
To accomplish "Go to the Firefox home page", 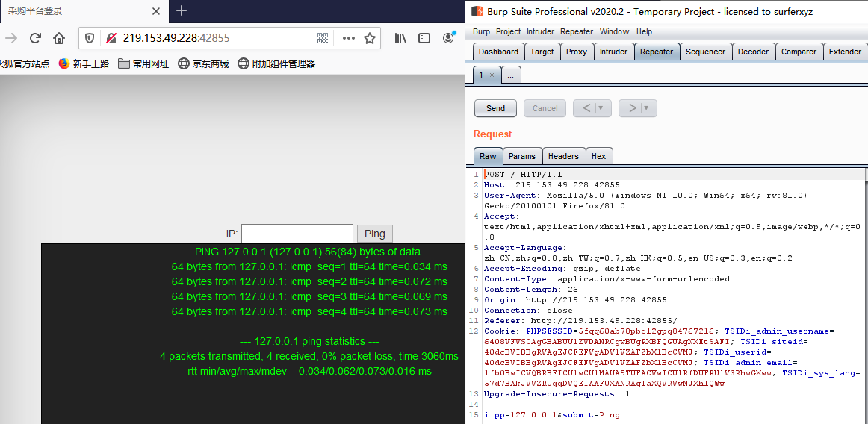I will pos(59,37).
